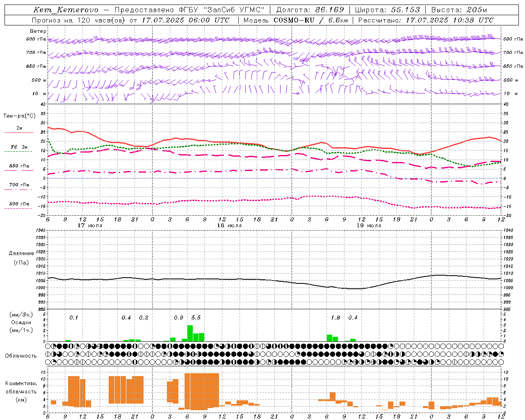Click the '0.2' precipitation total value

(x=144, y=318)
